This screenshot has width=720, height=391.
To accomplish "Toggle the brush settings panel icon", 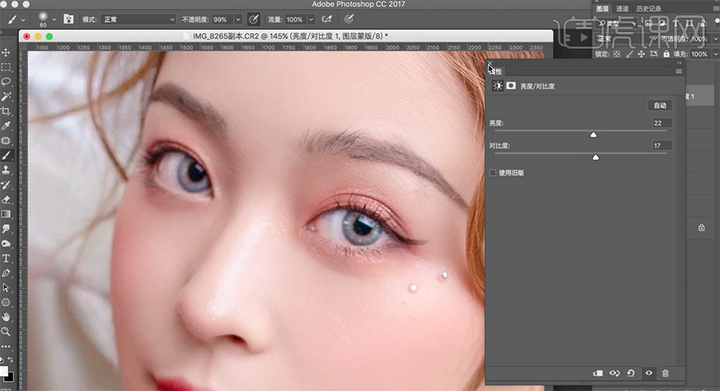I will tap(68, 19).
